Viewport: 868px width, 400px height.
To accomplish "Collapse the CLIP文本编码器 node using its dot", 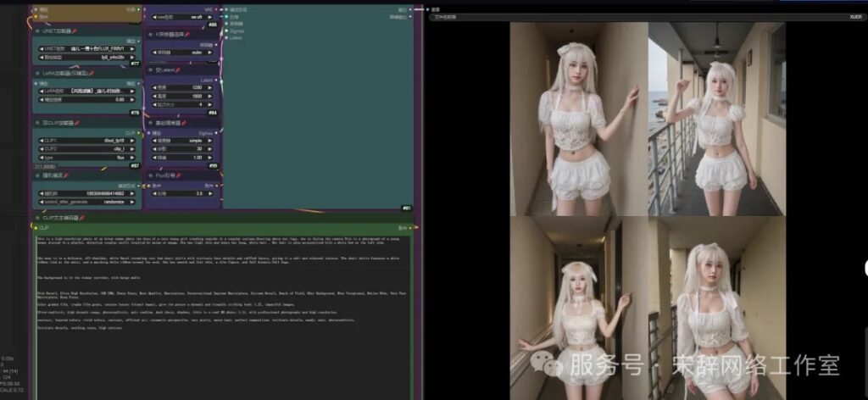I will pos(36,218).
